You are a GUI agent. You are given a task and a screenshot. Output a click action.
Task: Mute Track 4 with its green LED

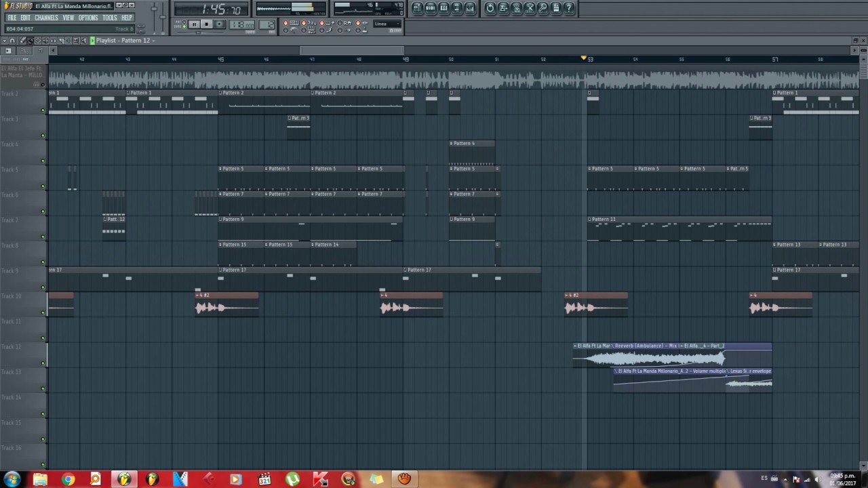43,161
